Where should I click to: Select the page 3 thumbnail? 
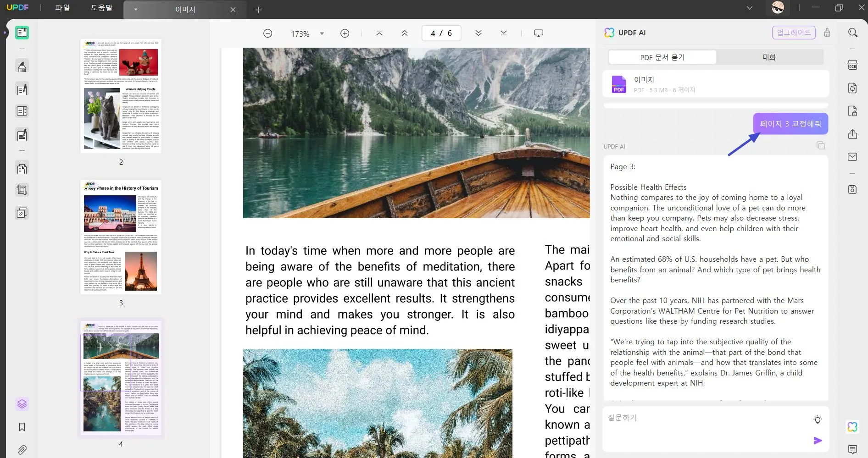[121, 237]
